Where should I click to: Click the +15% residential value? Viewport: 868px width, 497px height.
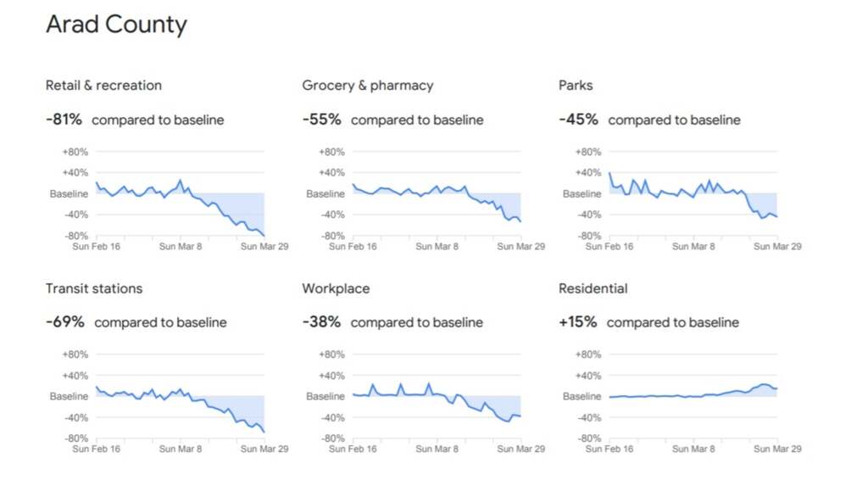tap(578, 322)
